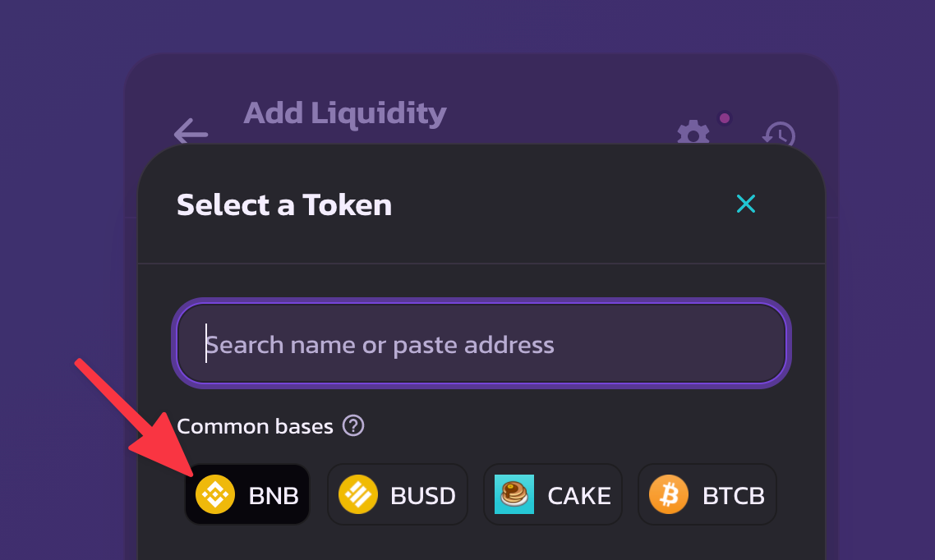
Task: Click the yellow BNB coin logo
Action: (x=215, y=494)
